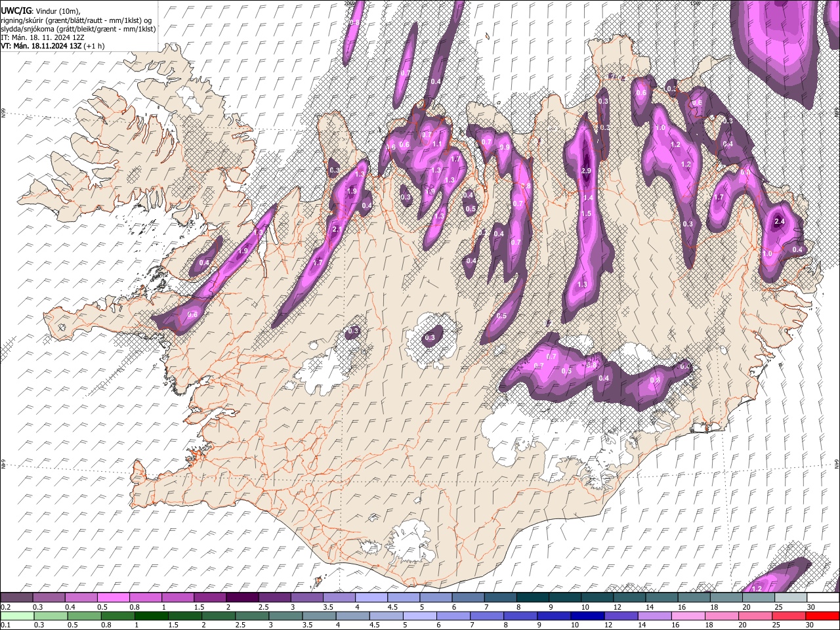Click the '0.1' label on the lower legend

[x=5, y=625]
